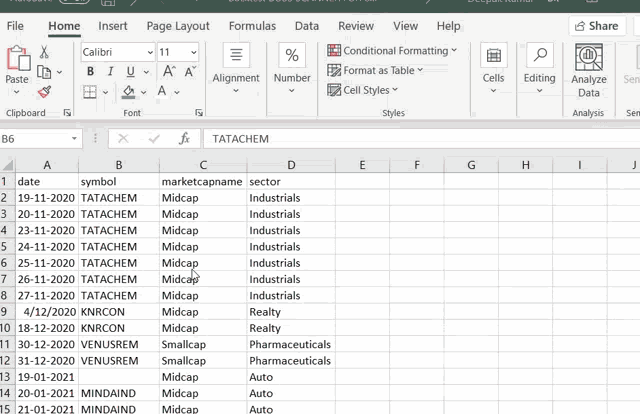The width and height of the screenshot is (640, 414).
Task: Toggle Italic formatting
Action: (110, 71)
